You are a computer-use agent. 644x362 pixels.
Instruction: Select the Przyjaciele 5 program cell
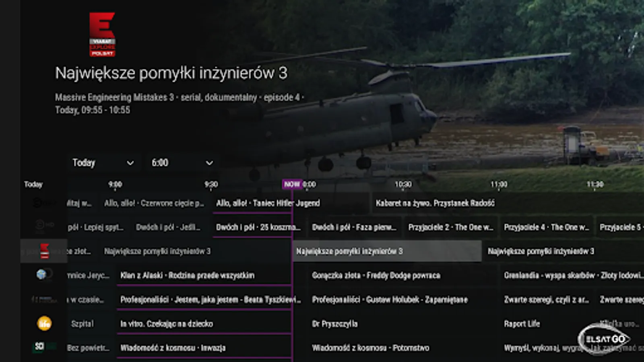coord(620,227)
